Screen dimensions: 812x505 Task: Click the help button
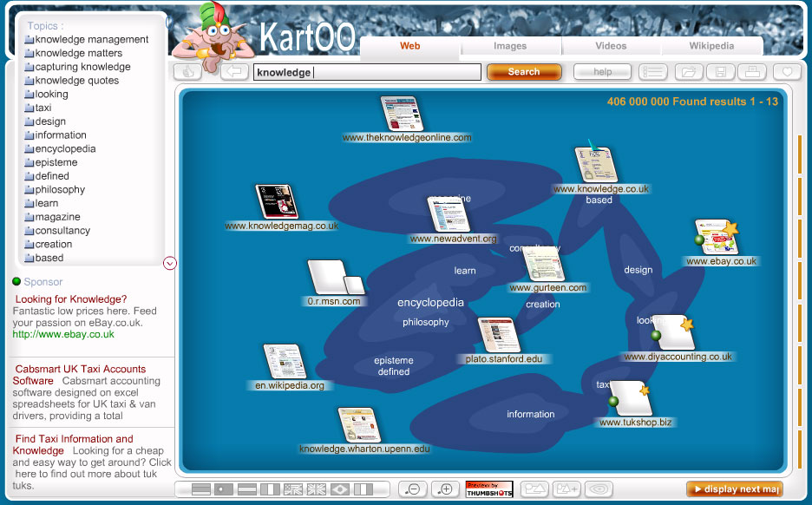(x=602, y=72)
